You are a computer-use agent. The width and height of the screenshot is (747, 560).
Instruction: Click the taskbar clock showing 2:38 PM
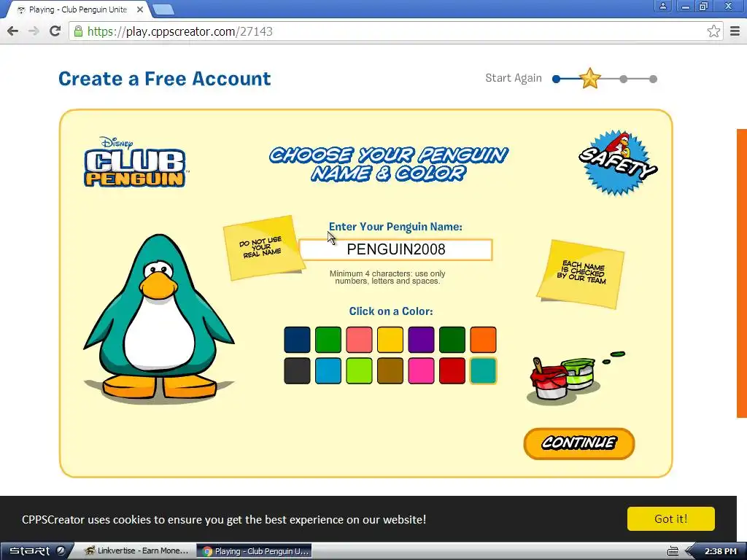coord(721,551)
